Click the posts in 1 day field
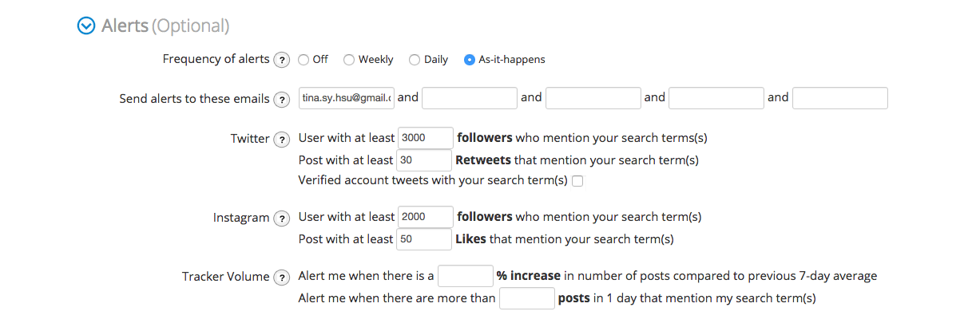The image size is (980, 323). point(526,299)
